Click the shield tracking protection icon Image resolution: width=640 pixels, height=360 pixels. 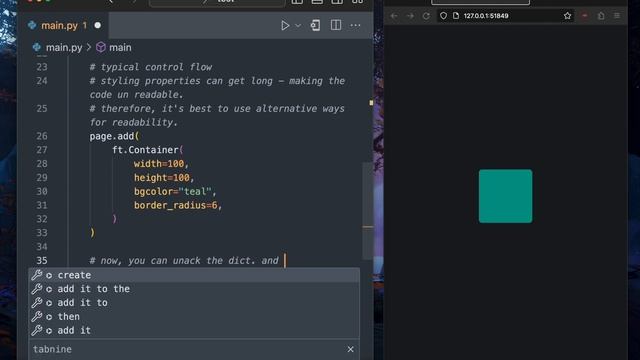[443, 16]
